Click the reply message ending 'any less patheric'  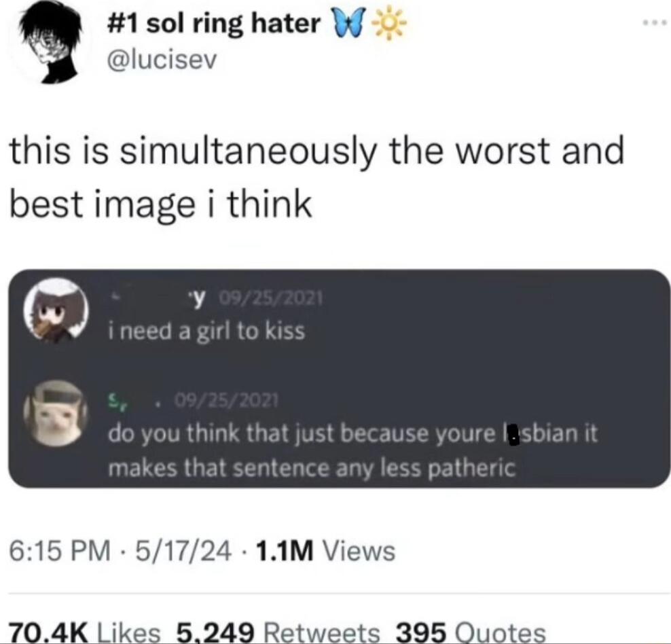(352, 450)
